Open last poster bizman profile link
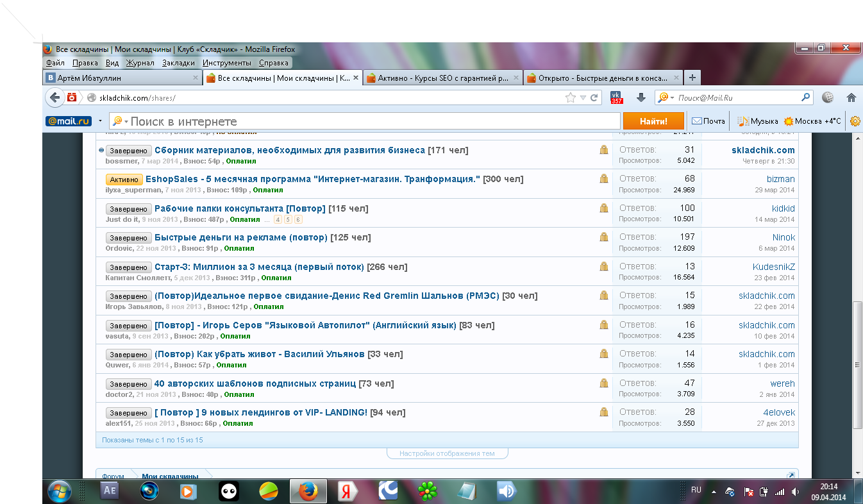This screenshot has width=863, height=504. (780, 179)
